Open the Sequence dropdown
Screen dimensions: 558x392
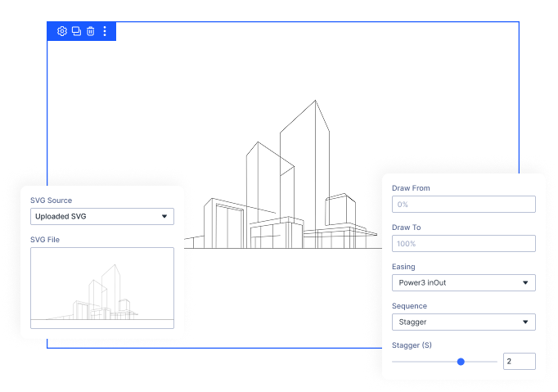pos(464,322)
